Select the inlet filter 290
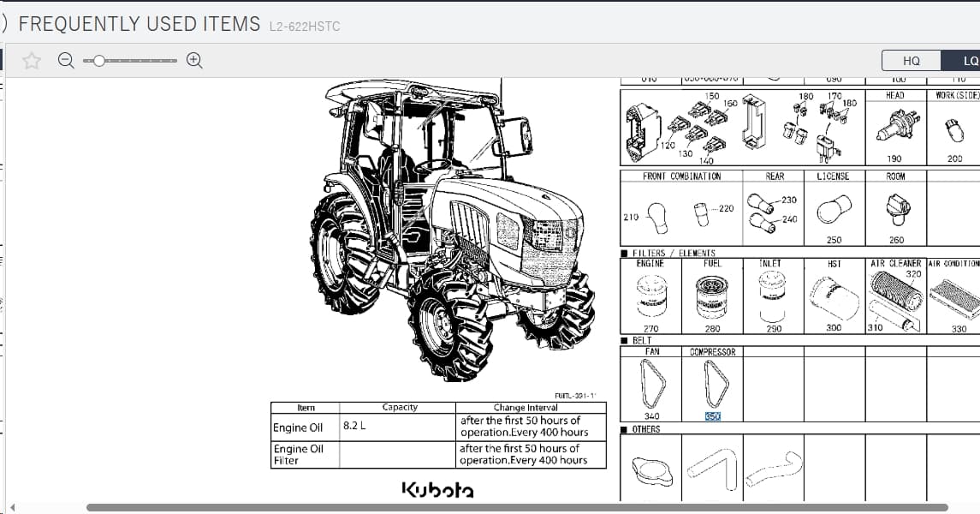980x514 pixels. (x=772, y=296)
